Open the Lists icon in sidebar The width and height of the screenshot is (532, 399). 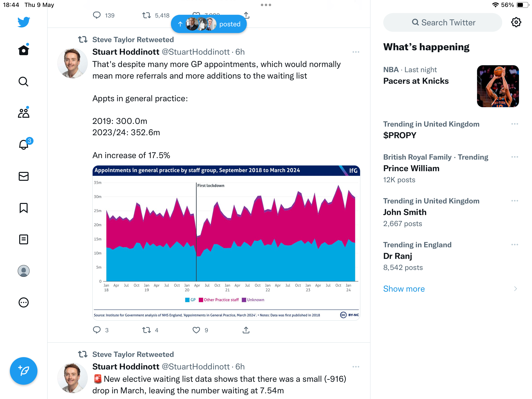coord(24,239)
